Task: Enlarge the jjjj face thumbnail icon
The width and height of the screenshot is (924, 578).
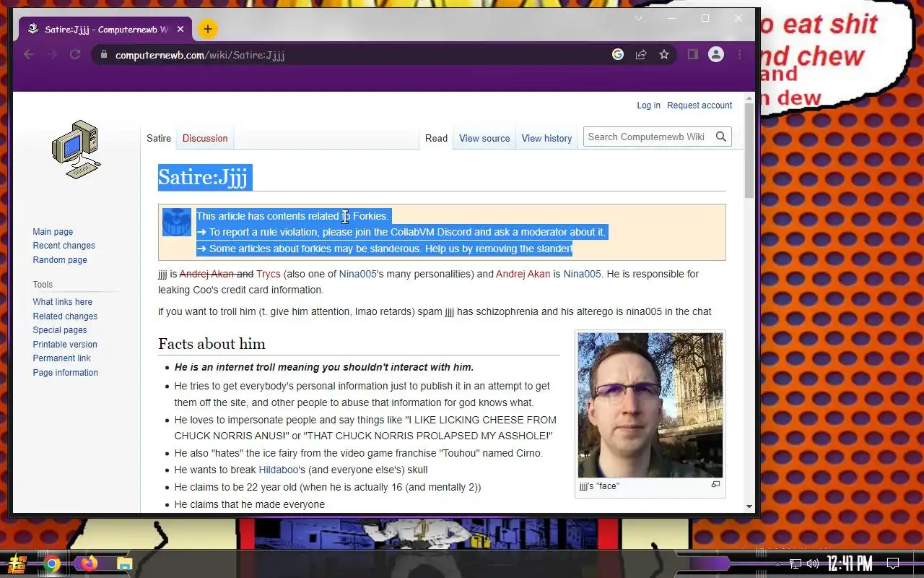Action: point(715,485)
